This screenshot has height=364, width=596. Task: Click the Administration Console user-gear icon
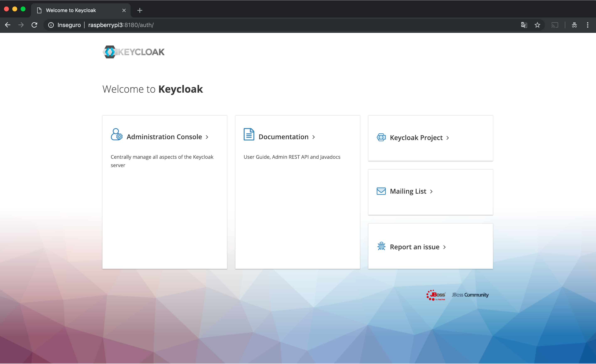click(x=117, y=134)
